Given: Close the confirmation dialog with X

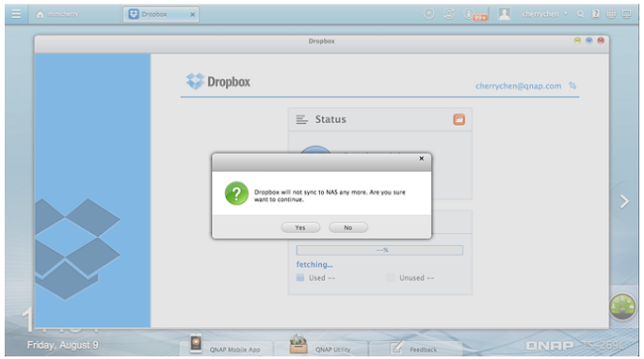Looking at the screenshot, I should click(421, 159).
